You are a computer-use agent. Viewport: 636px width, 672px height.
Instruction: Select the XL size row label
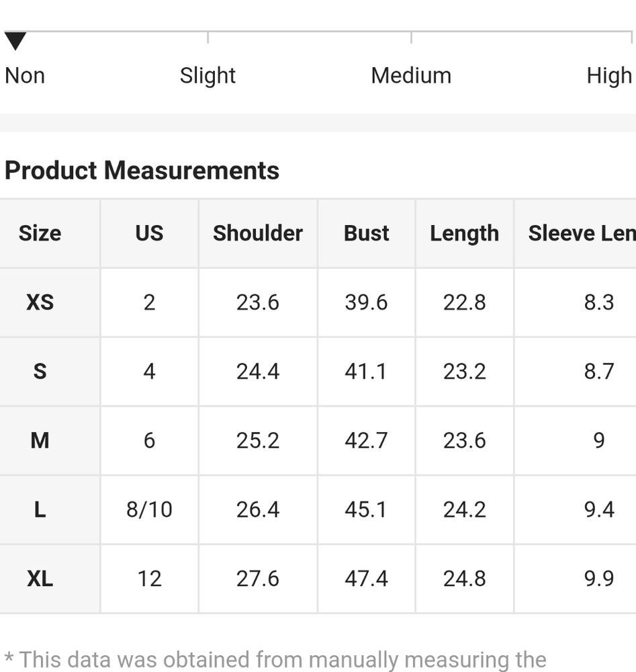(40, 579)
